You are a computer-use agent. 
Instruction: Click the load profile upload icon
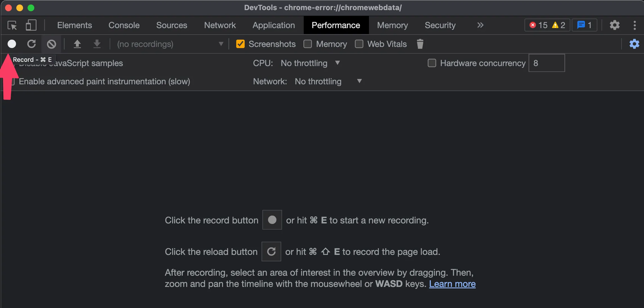(78, 44)
